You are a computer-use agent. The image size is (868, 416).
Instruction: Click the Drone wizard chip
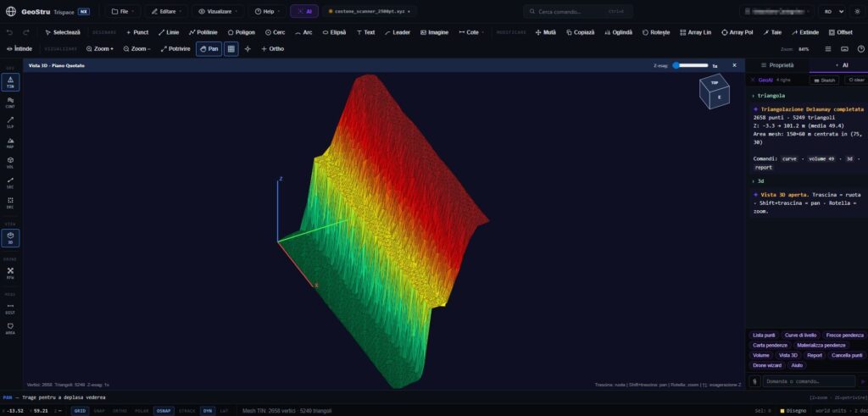767,366
